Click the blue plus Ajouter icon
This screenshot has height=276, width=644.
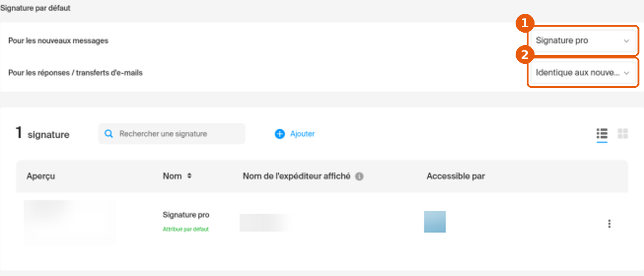coord(280,134)
